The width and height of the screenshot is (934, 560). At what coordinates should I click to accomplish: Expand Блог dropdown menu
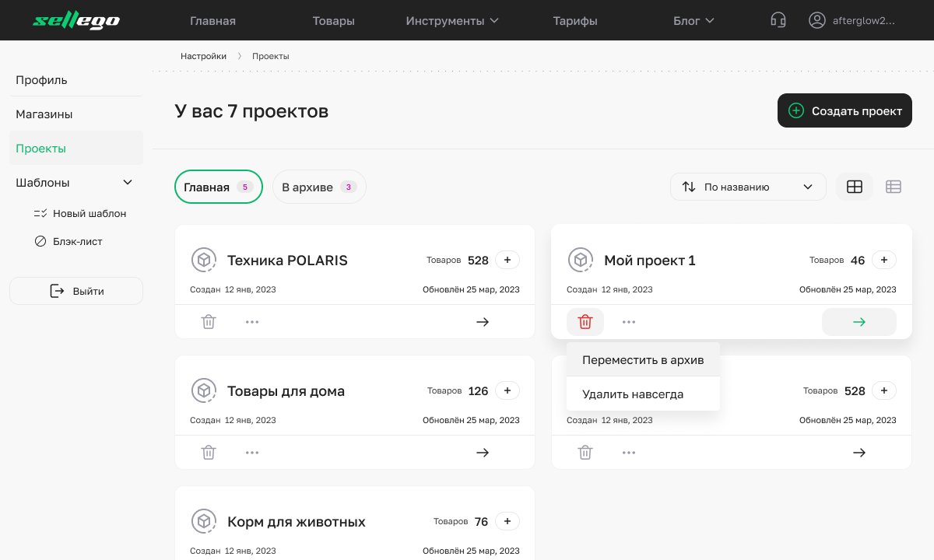[x=693, y=21]
